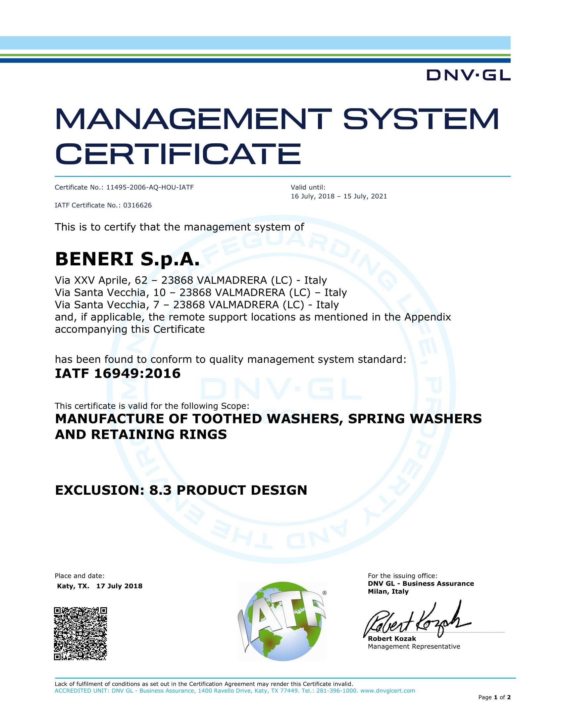Click 'Milan, Italy' text
This screenshot has height=728, width=563.
[388, 591]
